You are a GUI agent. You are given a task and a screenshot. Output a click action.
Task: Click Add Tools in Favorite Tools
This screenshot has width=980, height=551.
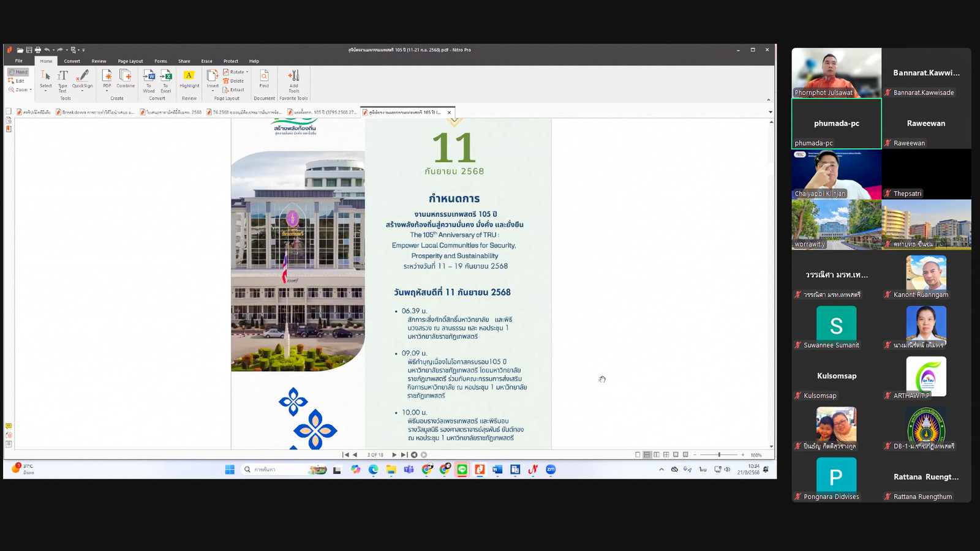point(294,80)
